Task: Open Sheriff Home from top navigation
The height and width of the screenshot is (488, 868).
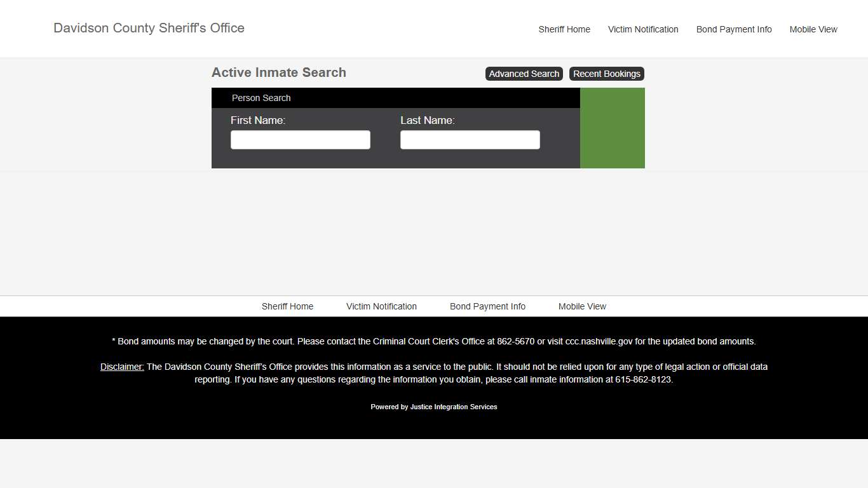Action: pos(564,29)
